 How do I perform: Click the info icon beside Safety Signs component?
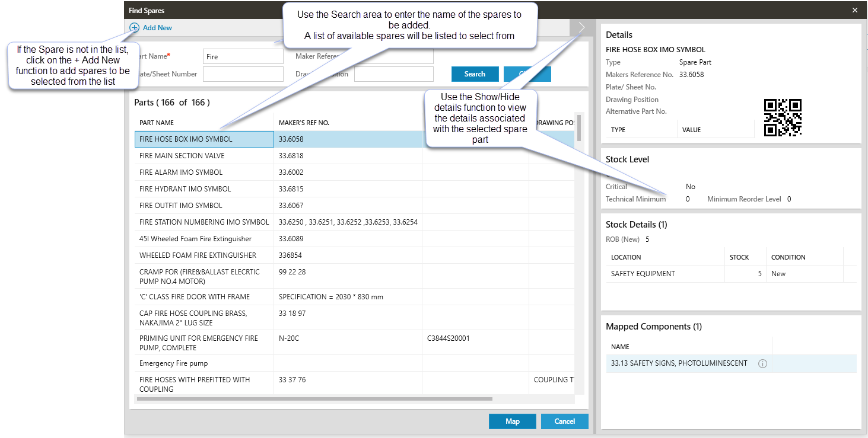pyautogui.click(x=762, y=363)
